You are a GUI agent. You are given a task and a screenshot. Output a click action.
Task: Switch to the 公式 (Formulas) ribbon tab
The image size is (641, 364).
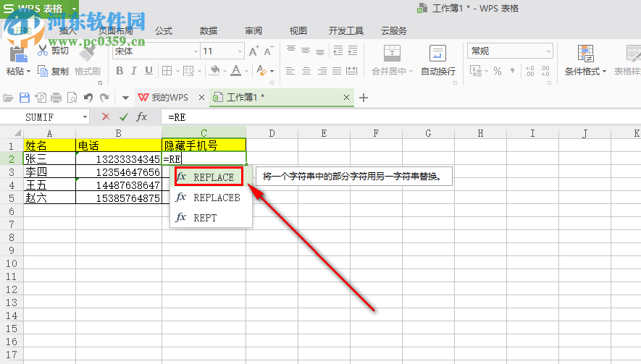[164, 31]
